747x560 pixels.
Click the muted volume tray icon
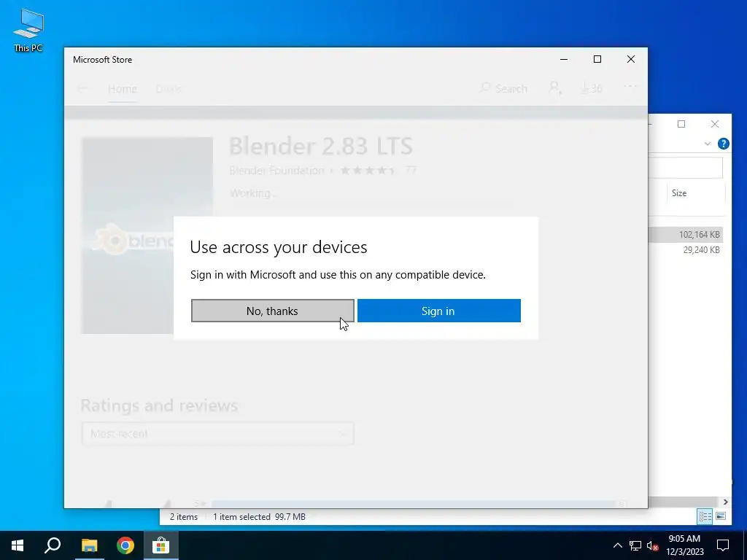[x=653, y=545]
